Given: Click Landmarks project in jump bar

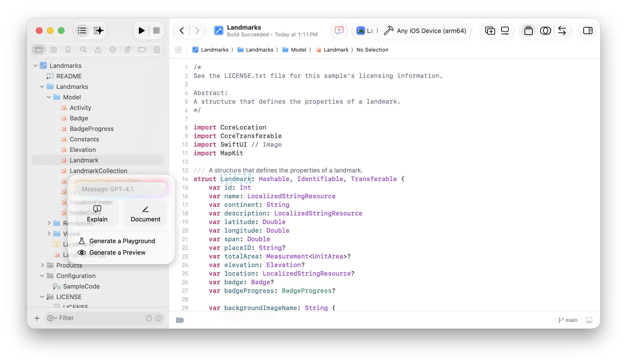Looking at the screenshot, I should pos(210,50).
